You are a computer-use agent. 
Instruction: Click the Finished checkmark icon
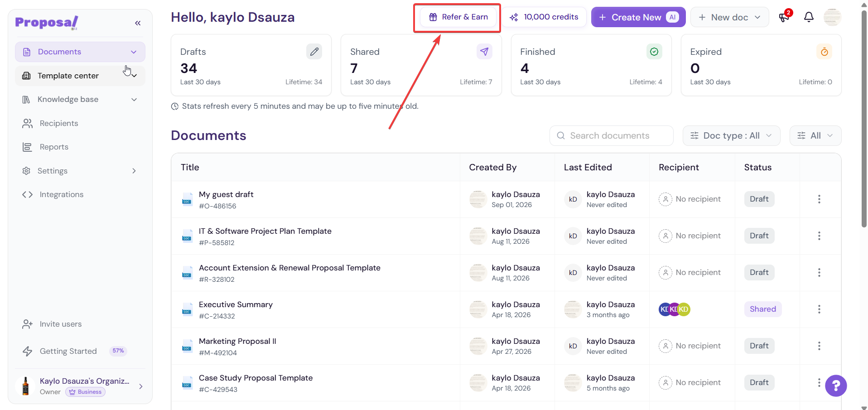click(654, 52)
